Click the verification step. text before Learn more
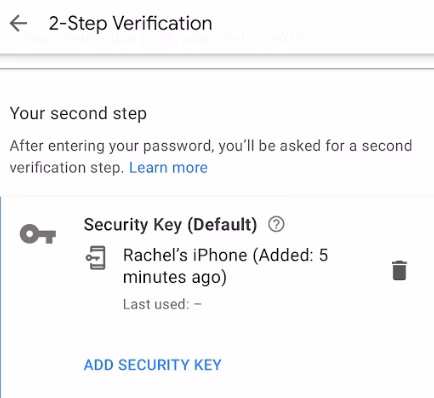Viewport: 434px width, 398px height. coord(67,167)
